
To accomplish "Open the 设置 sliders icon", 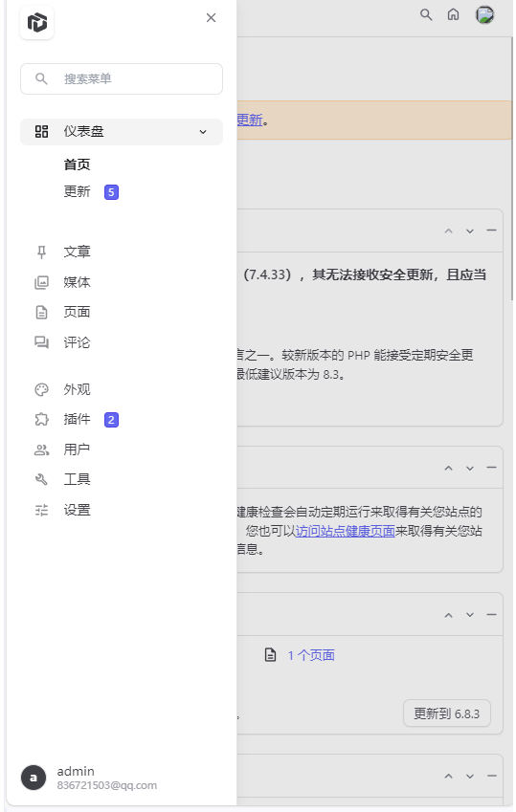I will click(x=41, y=510).
